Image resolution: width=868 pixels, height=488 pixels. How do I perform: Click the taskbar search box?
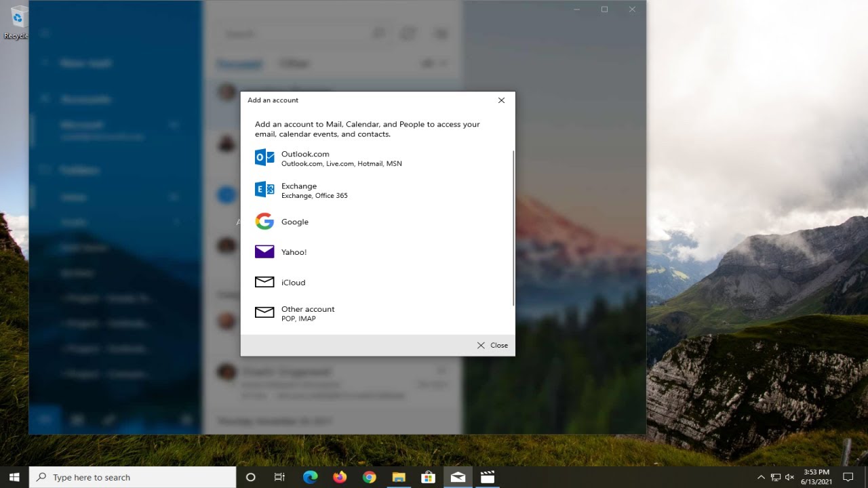[133, 477]
